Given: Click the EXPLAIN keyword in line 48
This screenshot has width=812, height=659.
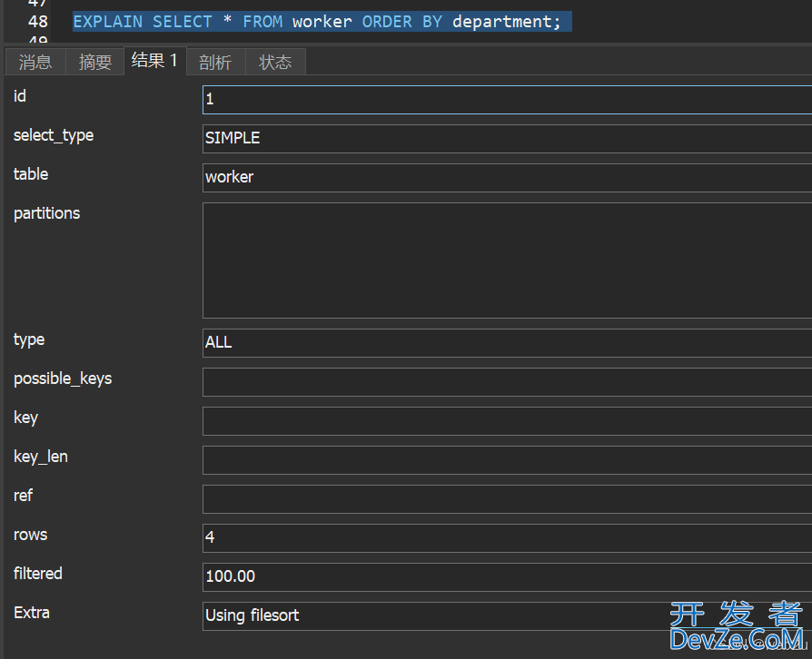Looking at the screenshot, I should pyautogui.click(x=108, y=22).
